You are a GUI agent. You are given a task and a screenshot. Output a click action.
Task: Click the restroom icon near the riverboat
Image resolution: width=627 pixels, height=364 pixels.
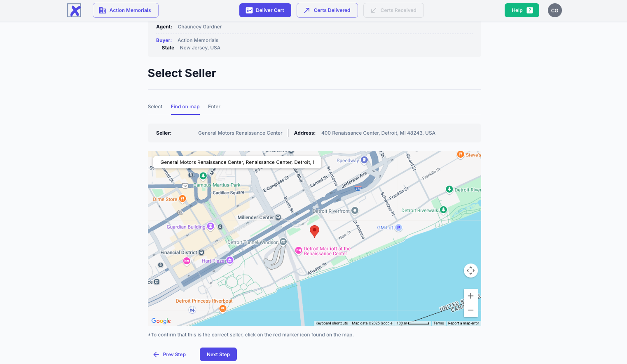coord(192,310)
